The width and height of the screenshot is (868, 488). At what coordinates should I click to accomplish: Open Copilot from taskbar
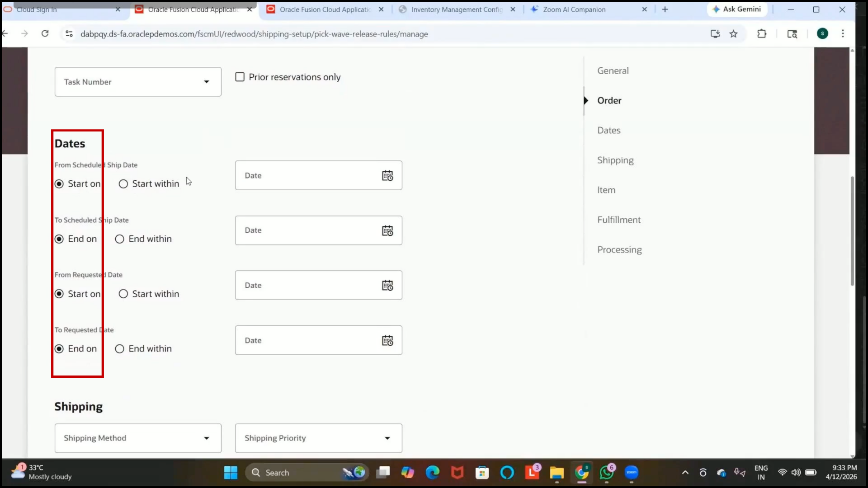pyautogui.click(x=407, y=473)
